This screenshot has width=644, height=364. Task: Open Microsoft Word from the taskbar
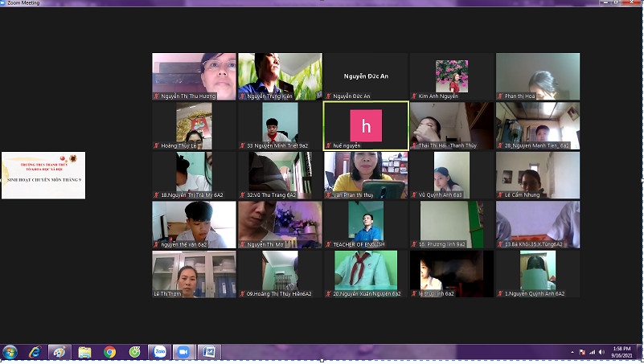click(x=207, y=352)
